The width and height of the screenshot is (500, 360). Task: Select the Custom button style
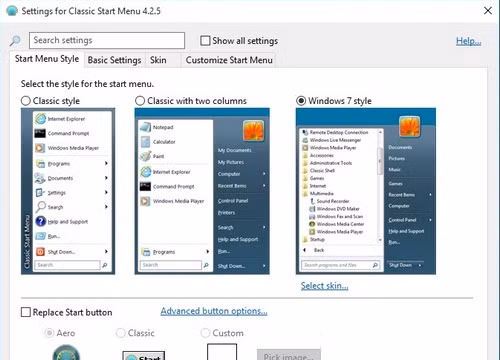point(205,333)
